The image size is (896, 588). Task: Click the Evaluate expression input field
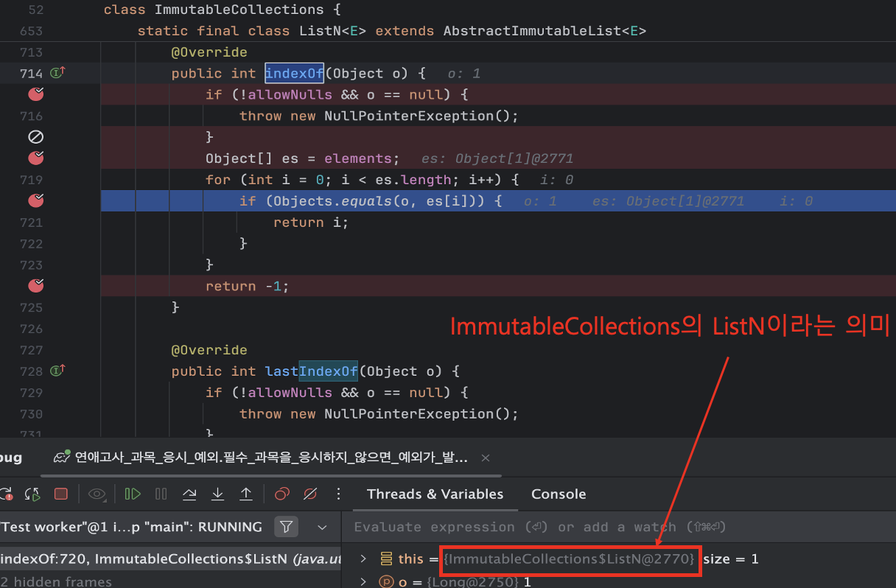tap(617, 527)
